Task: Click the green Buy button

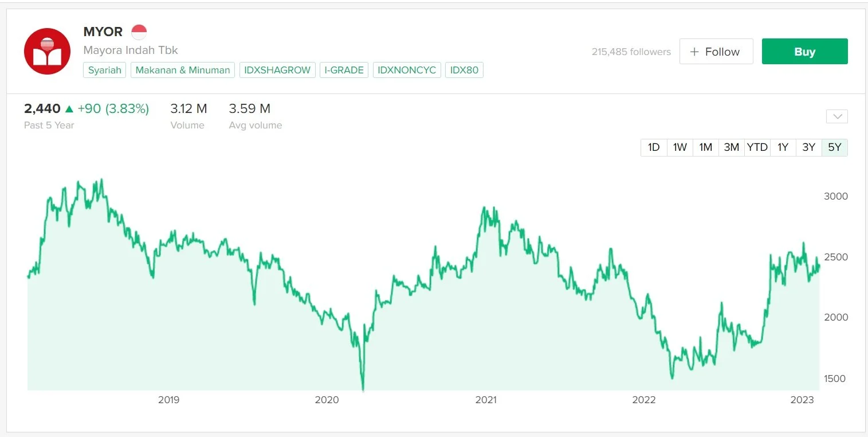Action: (804, 52)
